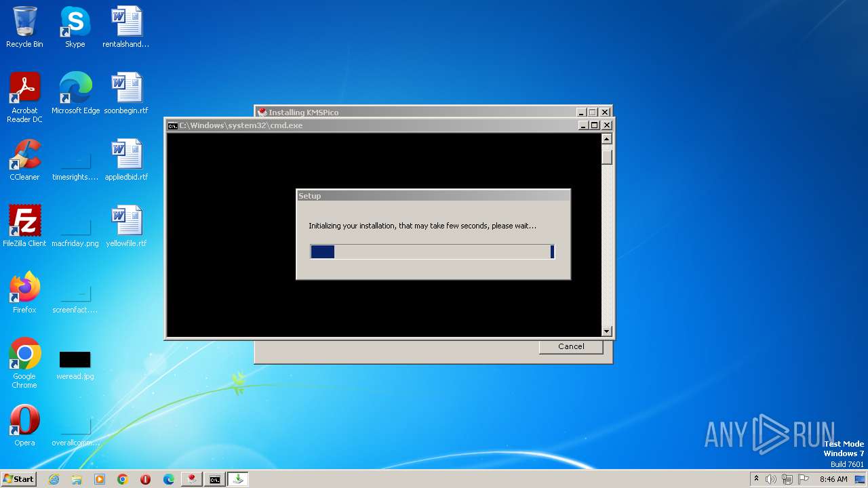Viewport: 868px width, 488px height.
Task: Open network status tray icon
Action: 787,479
